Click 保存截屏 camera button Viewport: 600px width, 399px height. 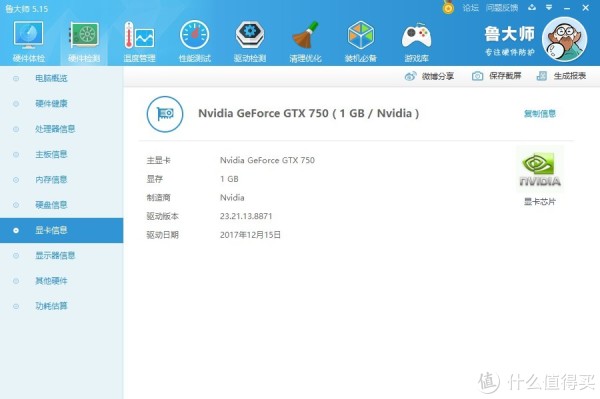(496, 76)
